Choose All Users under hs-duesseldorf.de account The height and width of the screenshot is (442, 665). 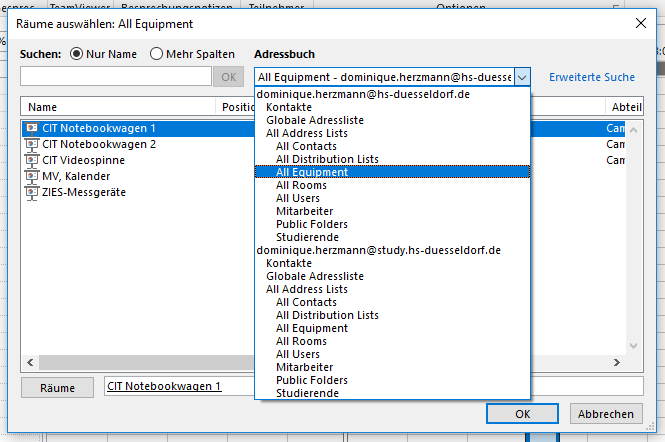298,198
